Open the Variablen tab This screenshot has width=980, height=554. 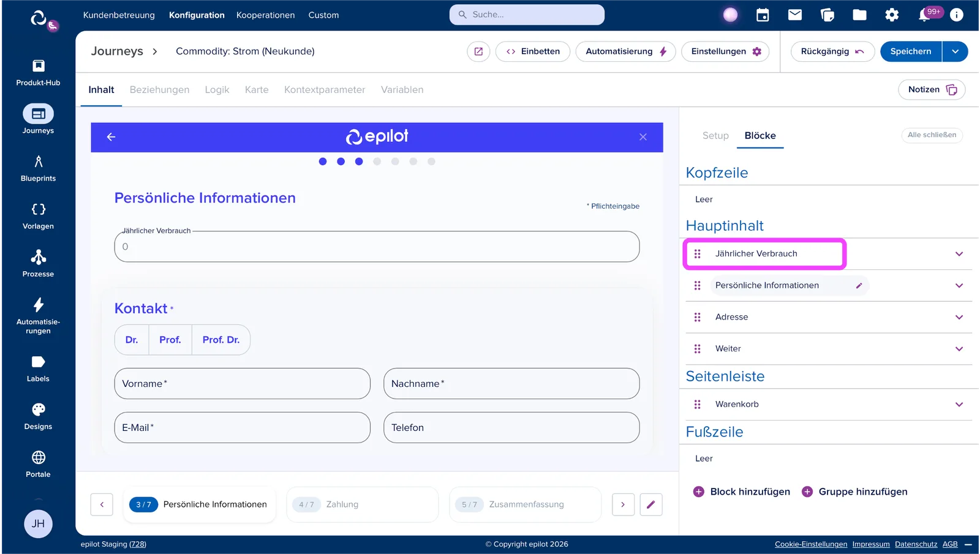tap(402, 90)
